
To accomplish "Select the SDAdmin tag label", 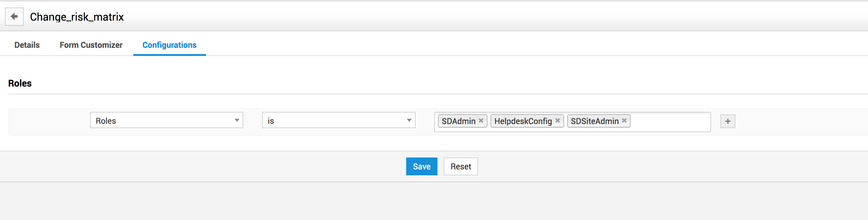I will (x=458, y=121).
